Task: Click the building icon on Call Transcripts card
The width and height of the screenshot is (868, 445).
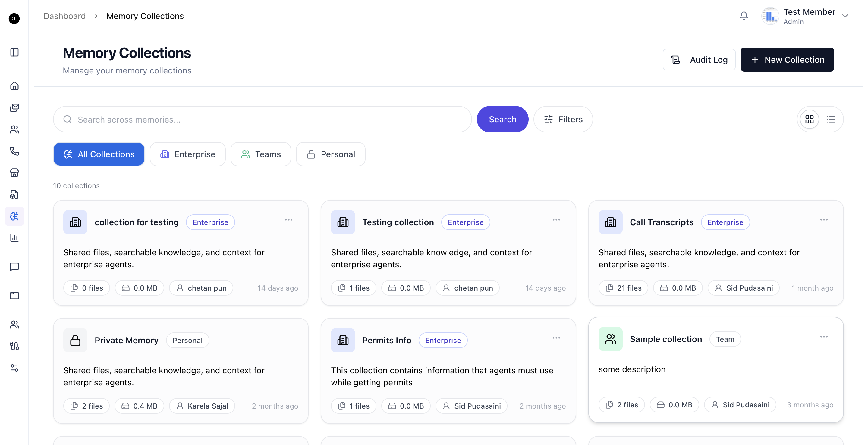Action: pos(610,222)
